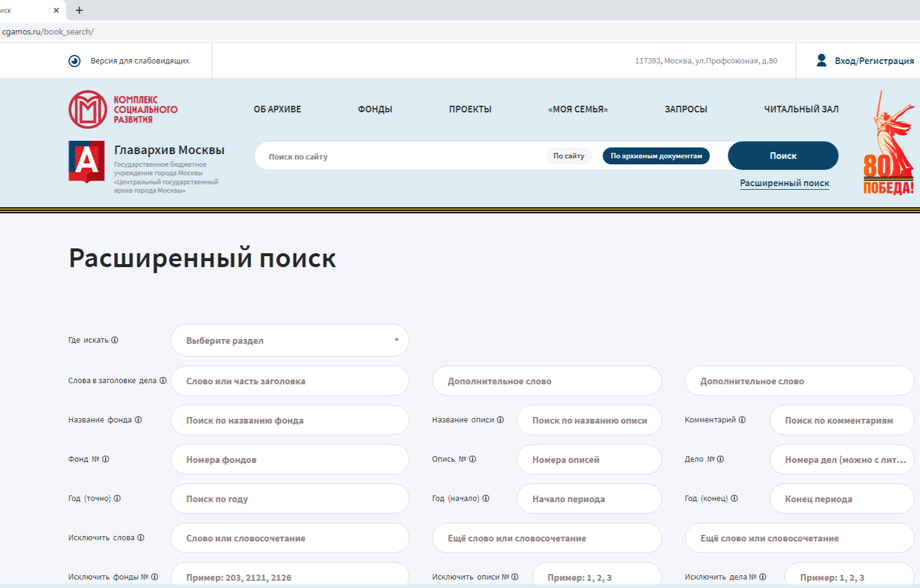Viewport: 920px width, 588px height.
Task: Go to Читальный зал section
Action: tap(801, 109)
